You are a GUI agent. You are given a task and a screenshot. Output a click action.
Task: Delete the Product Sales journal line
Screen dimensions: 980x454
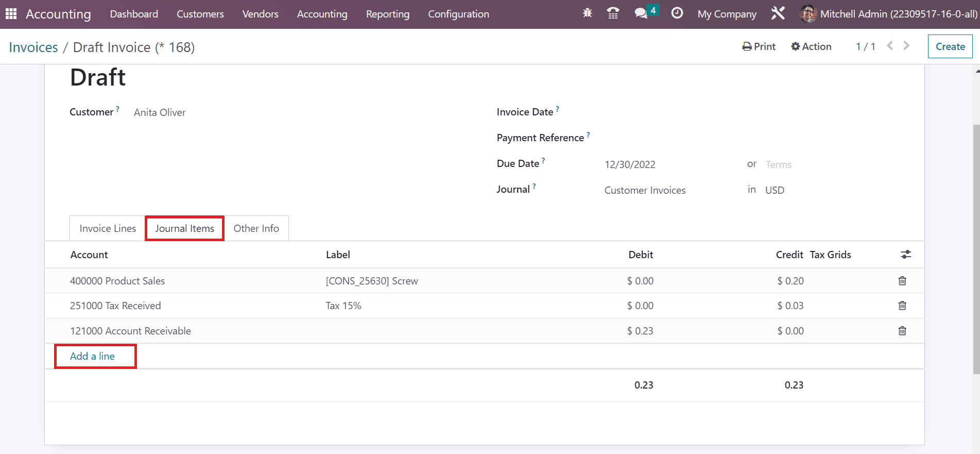902,281
